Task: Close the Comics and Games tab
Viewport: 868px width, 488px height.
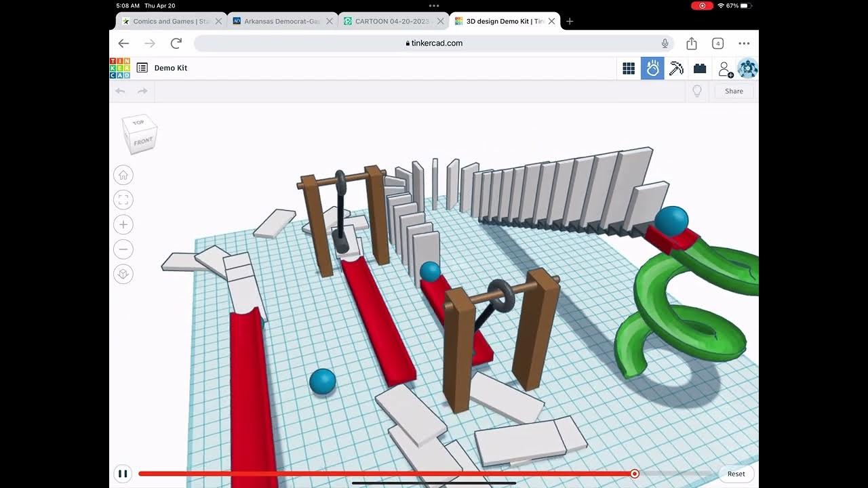Action: click(x=218, y=21)
